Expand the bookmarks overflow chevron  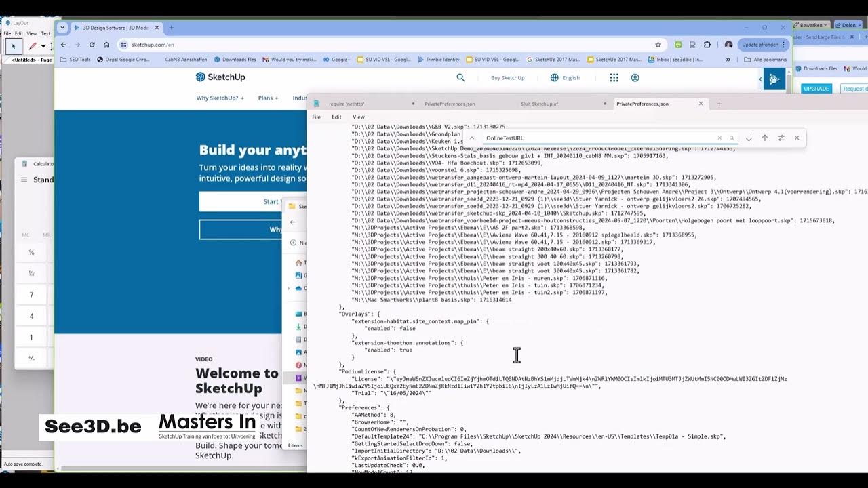(x=728, y=60)
